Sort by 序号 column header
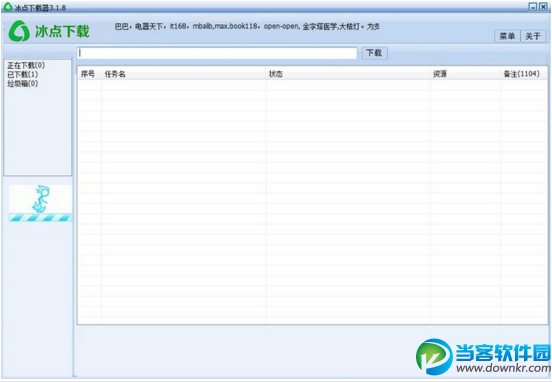Viewport: 552px width, 382px height. pyautogui.click(x=89, y=74)
